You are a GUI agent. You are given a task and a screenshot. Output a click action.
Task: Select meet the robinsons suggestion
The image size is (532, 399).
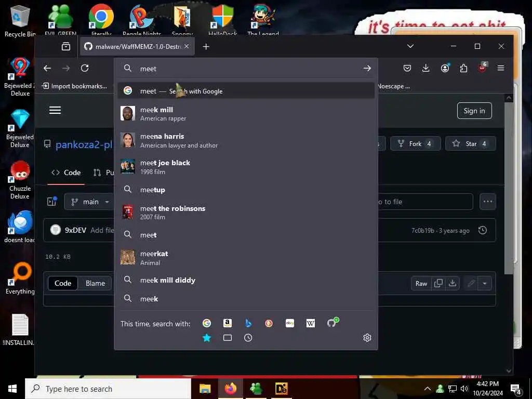pyautogui.click(x=246, y=212)
